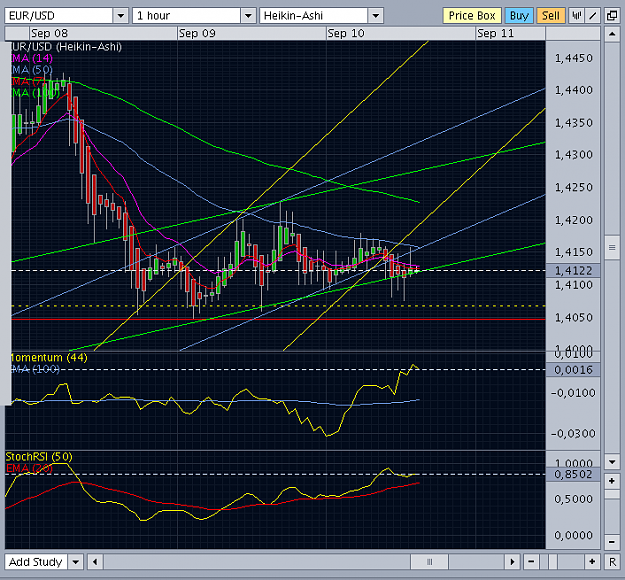Viewport: 625px width, 580px height.
Task: Click the MA (50) legend label
Action: tap(32, 70)
